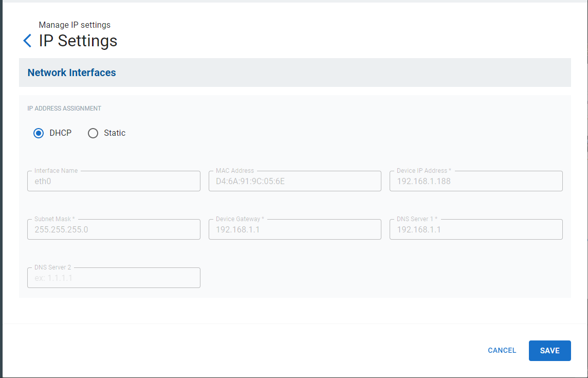Image resolution: width=588 pixels, height=378 pixels.
Task: Click Cancel to discard changes
Action: [502, 351]
